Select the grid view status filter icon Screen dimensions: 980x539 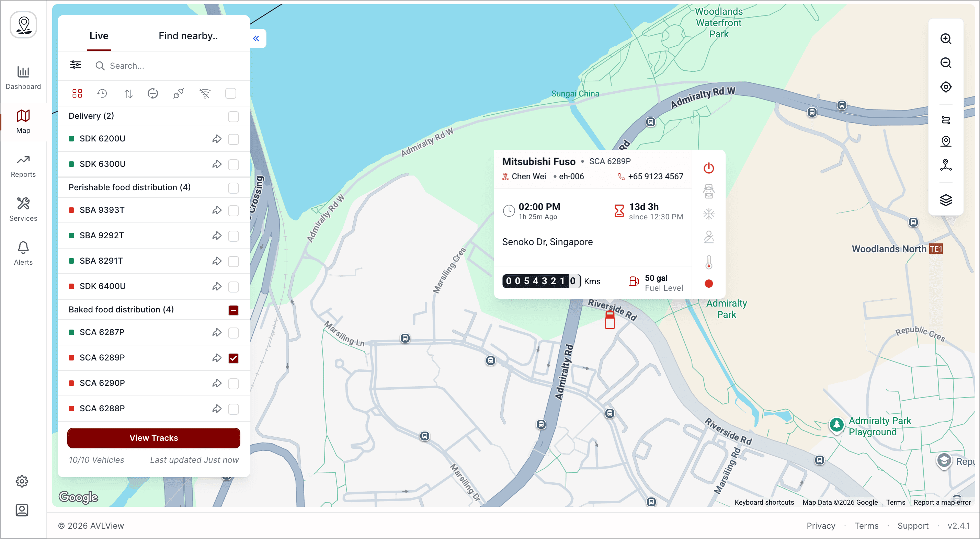point(77,93)
